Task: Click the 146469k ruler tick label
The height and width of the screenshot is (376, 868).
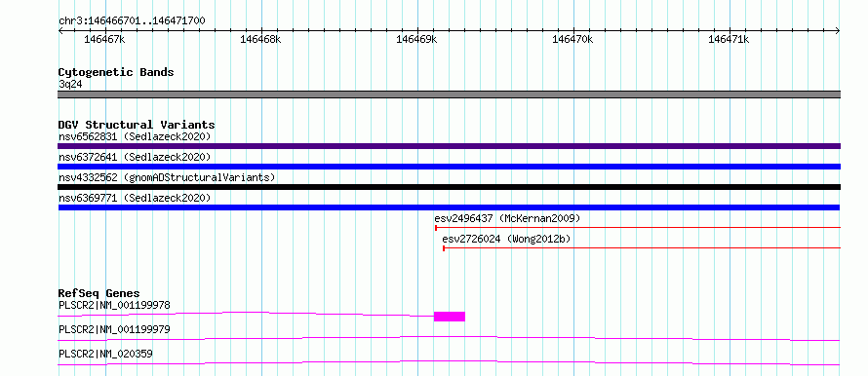Action: click(416, 39)
